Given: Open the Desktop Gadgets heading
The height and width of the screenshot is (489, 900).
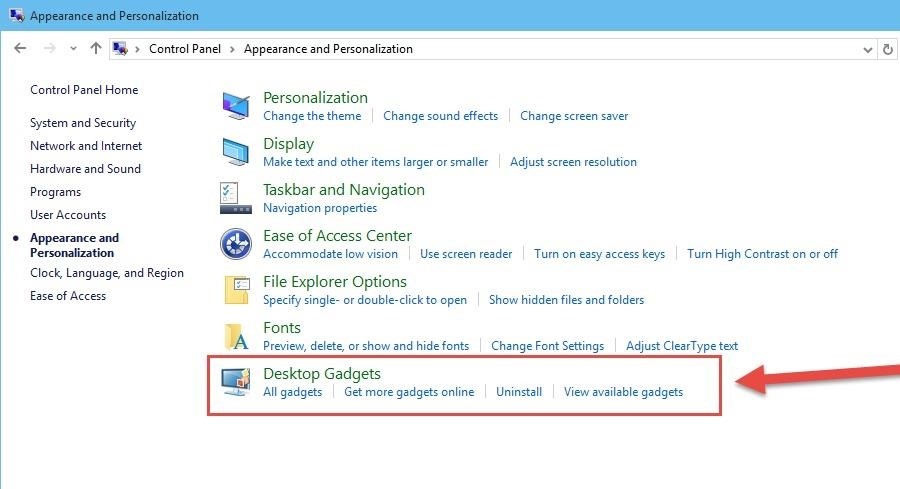Looking at the screenshot, I should [322, 374].
